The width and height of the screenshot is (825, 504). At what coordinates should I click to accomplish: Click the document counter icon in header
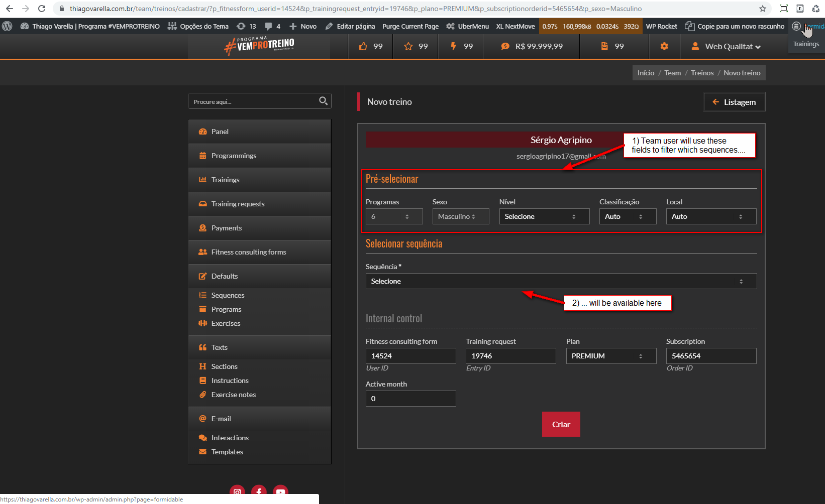pos(604,46)
